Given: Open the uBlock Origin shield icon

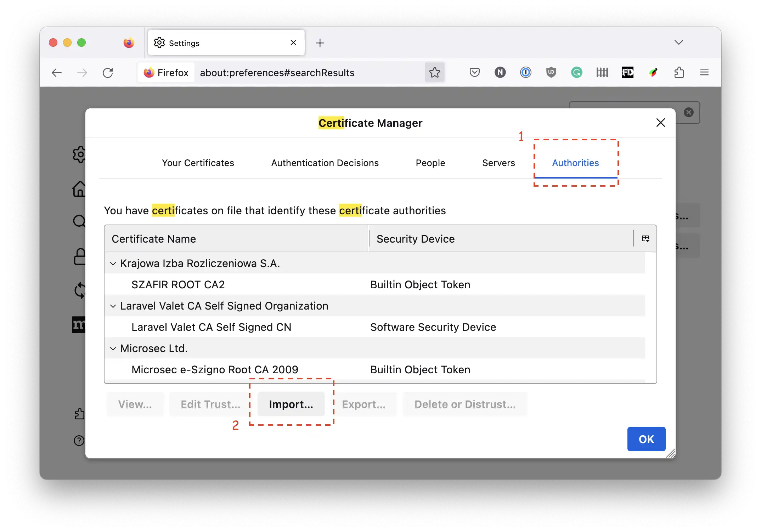Looking at the screenshot, I should (551, 73).
